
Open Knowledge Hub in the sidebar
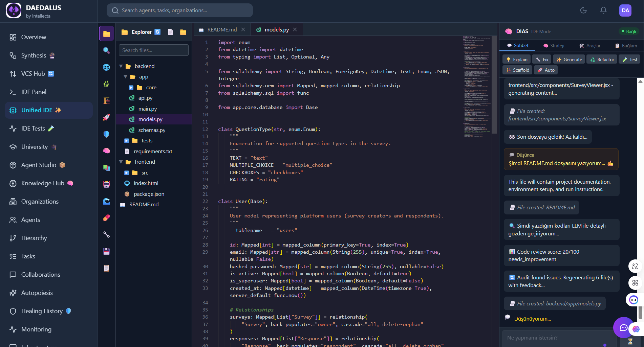[49, 183]
